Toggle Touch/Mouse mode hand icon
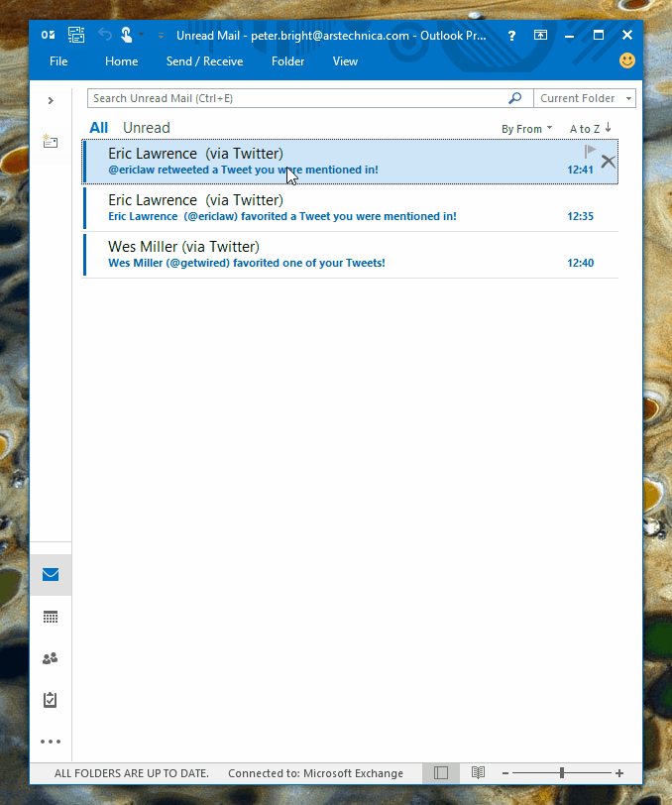The image size is (672, 805). click(126, 35)
